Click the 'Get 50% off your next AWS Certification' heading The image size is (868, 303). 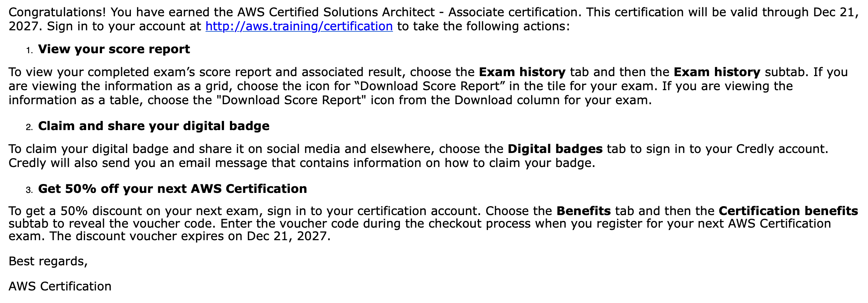173,189
